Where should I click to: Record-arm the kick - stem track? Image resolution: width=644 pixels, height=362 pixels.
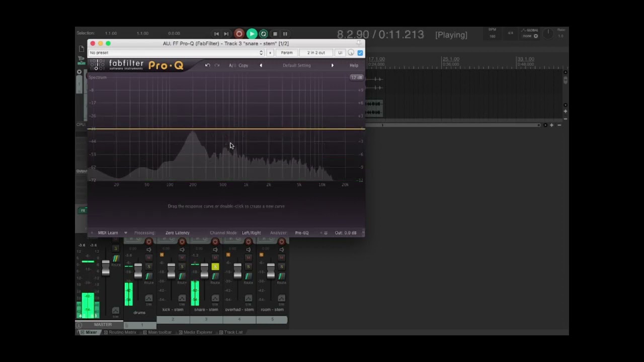tap(182, 242)
